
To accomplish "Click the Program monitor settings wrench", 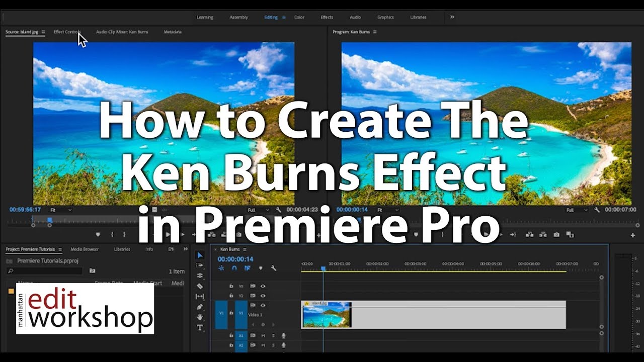I will [597, 210].
